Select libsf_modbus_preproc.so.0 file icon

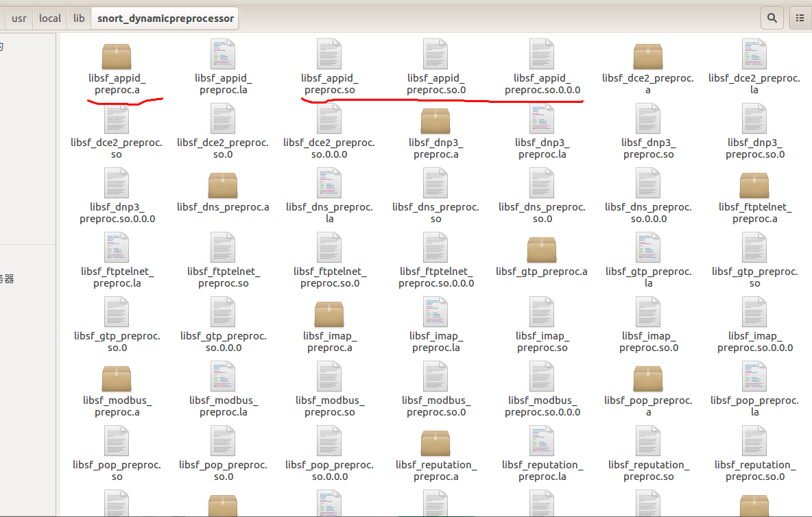click(435, 376)
